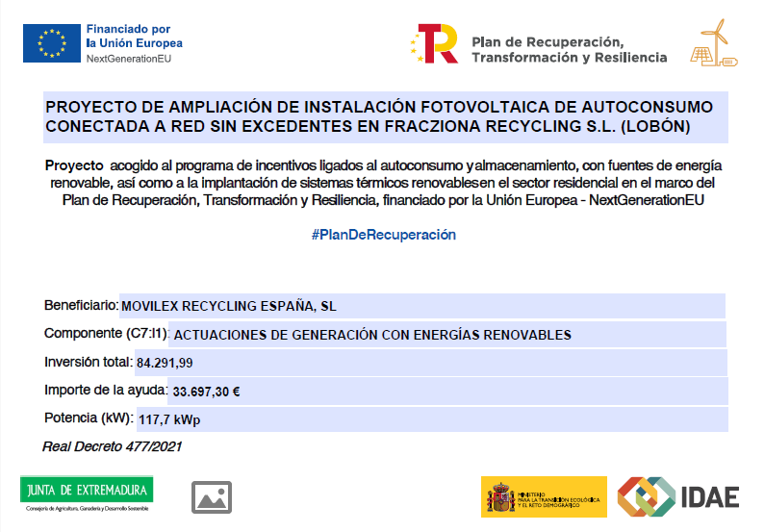764x532 pixels.
Task: Click the Plan de Recuperación red-yellow emblem
Action: 434,43
